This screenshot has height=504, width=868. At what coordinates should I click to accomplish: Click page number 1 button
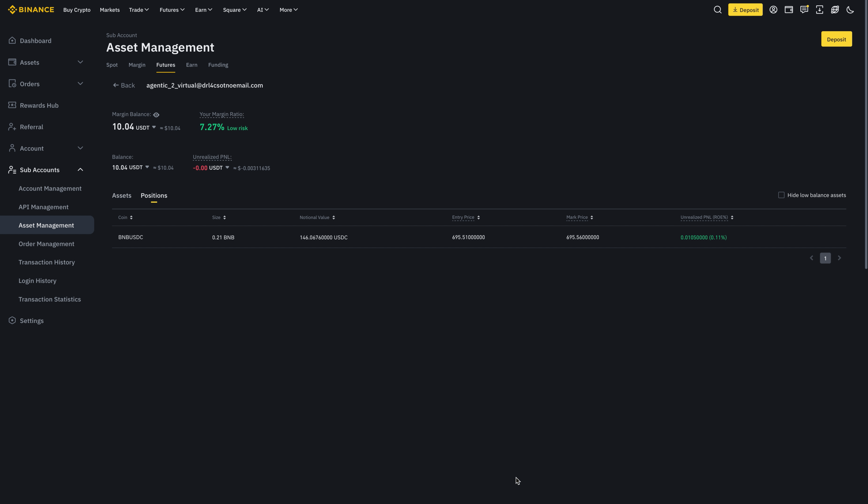[x=825, y=258]
